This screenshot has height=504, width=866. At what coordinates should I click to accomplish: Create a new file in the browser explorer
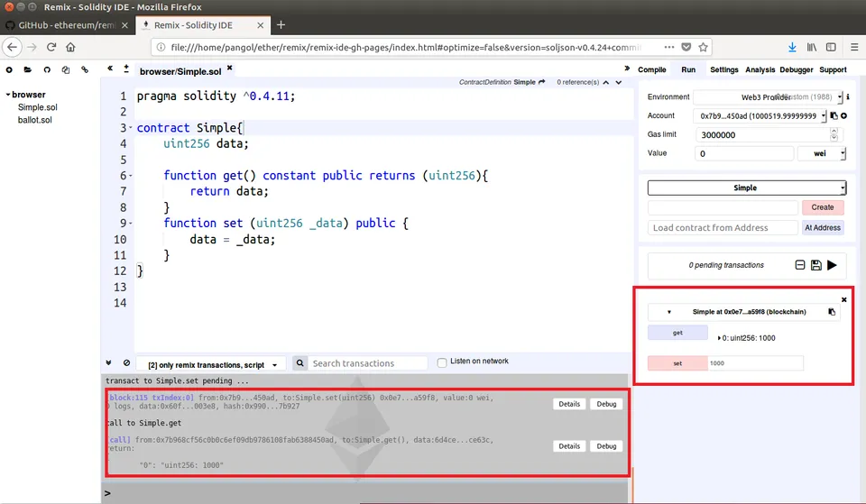tap(9, 69)
